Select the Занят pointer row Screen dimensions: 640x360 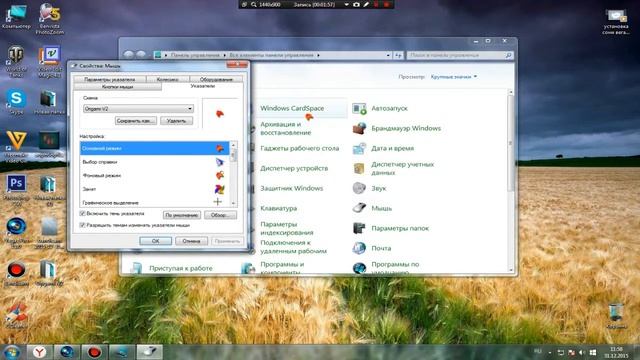coord(154,189)
